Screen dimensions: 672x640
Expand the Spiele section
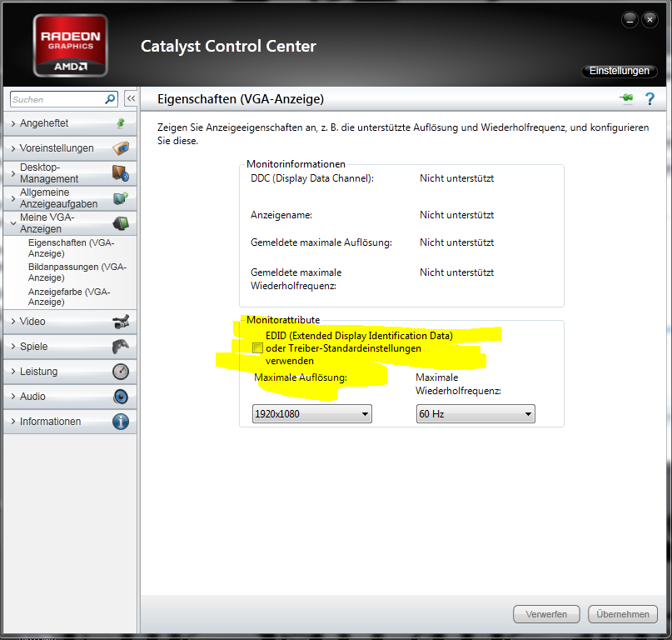[69, 346]
